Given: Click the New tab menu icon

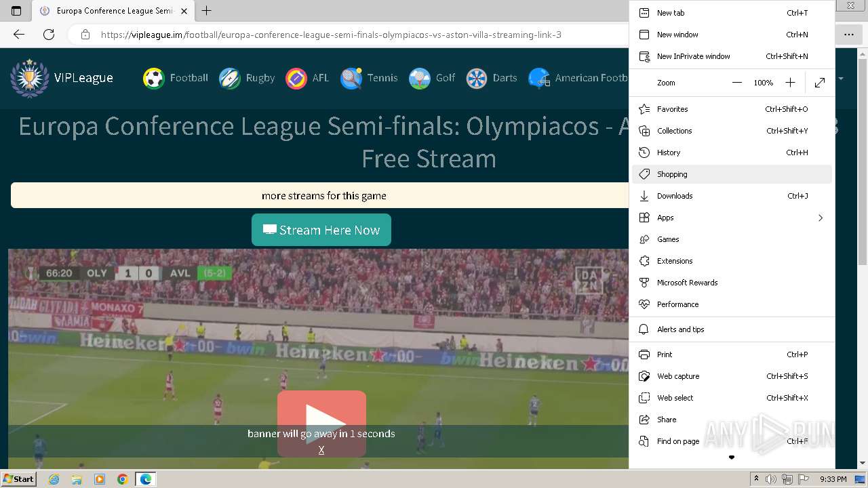Looking at the screenshot, I should (644, 13).
